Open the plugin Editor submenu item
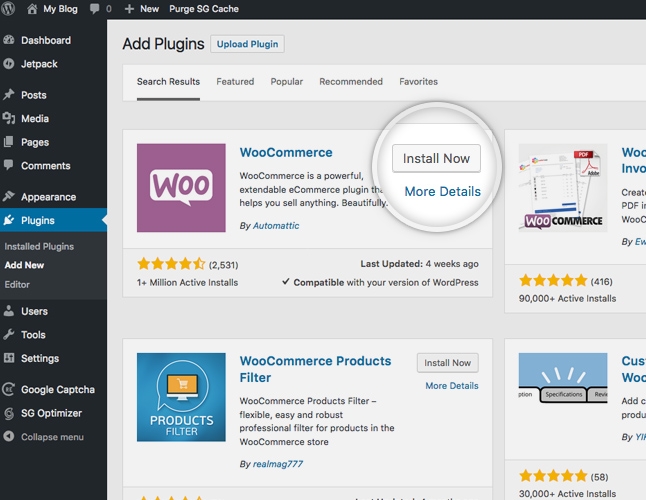 pyautogui.click(x=17, y=285)
